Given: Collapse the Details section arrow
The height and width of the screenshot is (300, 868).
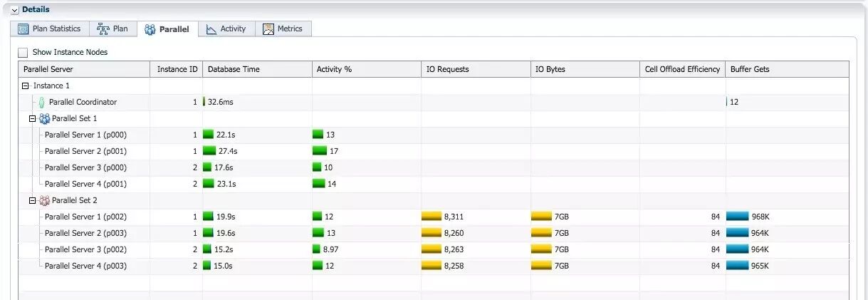Looking at the screenshot, I should (x=14, y=10).
